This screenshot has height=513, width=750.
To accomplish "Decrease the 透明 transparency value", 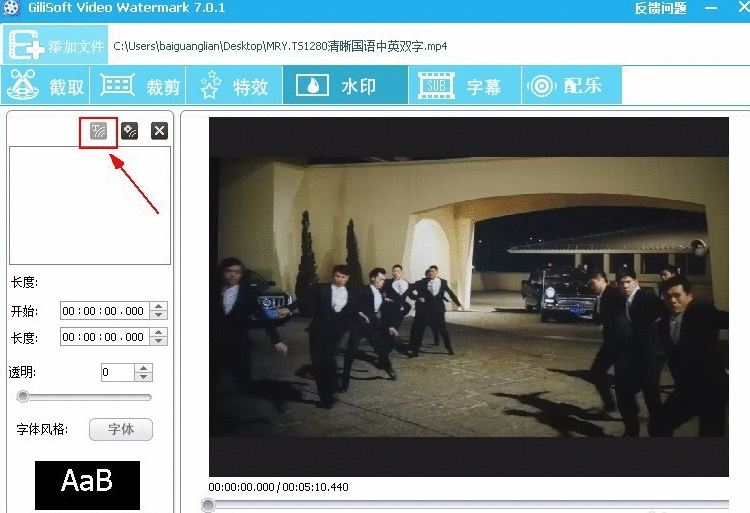I will [x=143, y=377].
